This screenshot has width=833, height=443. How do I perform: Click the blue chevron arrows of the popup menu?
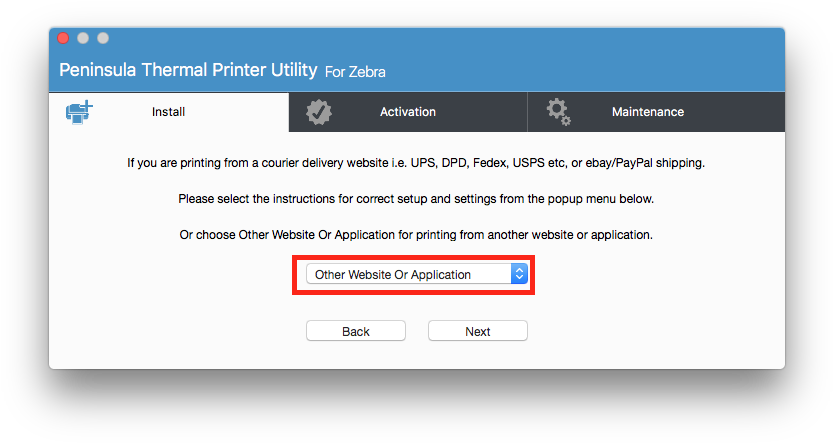518,274
